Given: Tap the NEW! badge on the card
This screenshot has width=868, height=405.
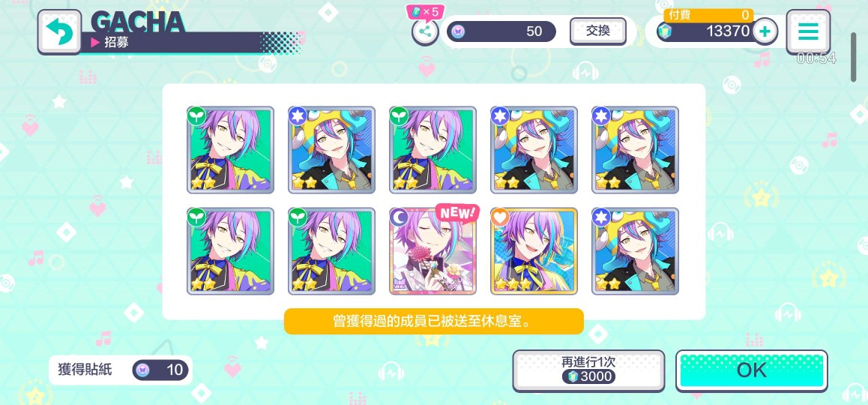Looking at the screenshot, I should point(456,212).
